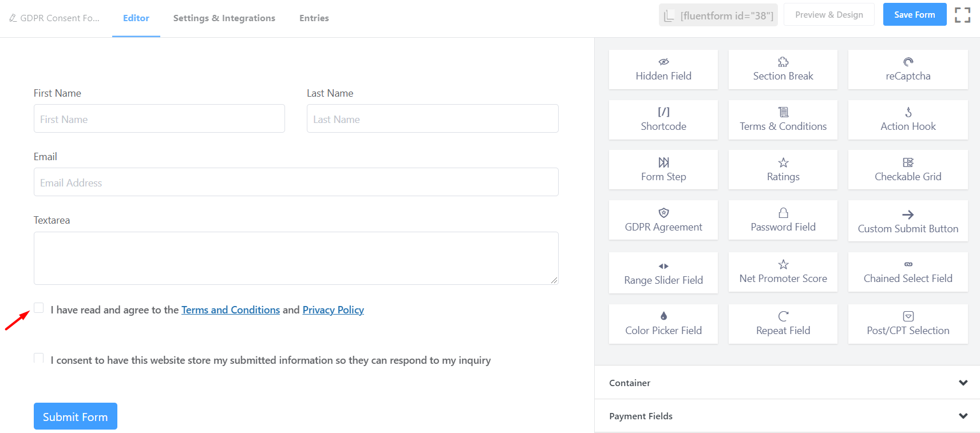Click inside the Email Address input field
The image size is (980, 433).
[296, 182]
